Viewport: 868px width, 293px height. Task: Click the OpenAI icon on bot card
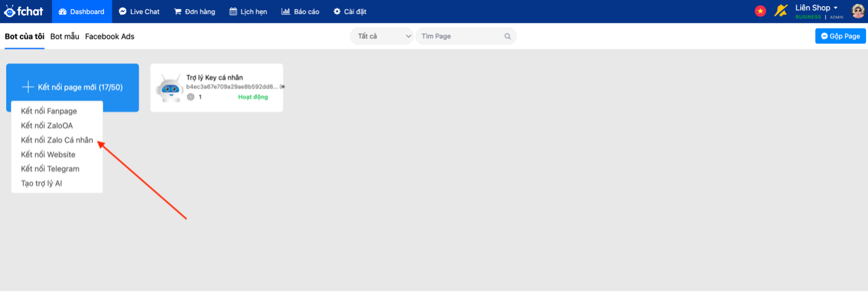point(191,97)
